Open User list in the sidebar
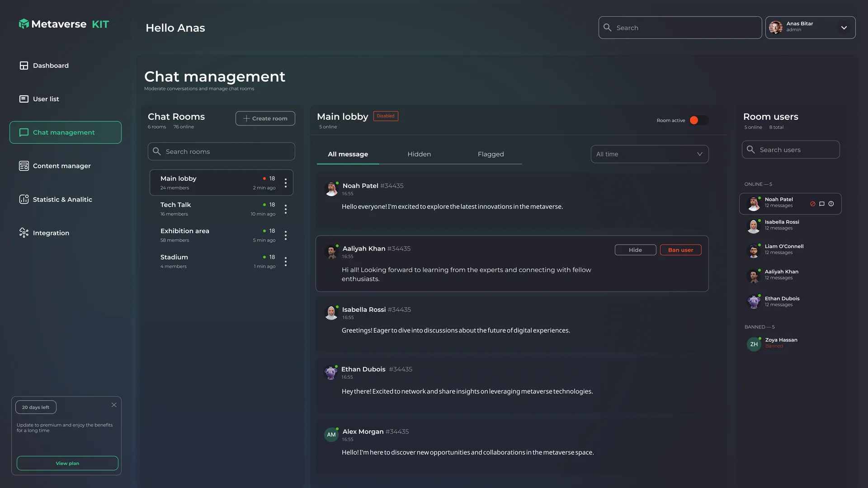The width and height of the screenshot is (868, 488). (39, 99)
